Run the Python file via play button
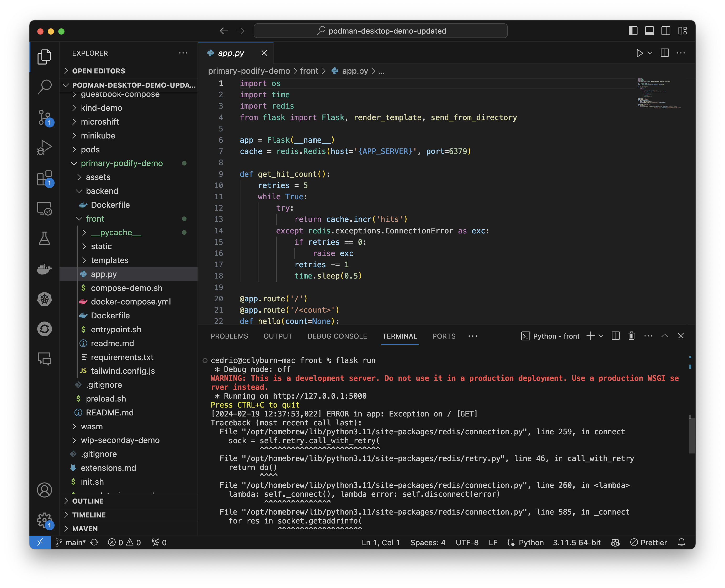The image size is (725, 588). 640,53
